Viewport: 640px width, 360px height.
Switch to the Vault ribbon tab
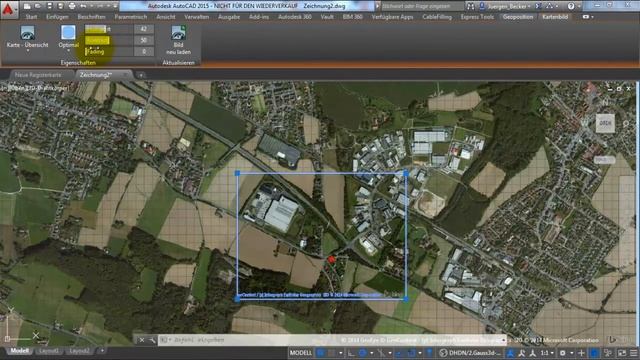pyautogui.click(x=327, y=17)
